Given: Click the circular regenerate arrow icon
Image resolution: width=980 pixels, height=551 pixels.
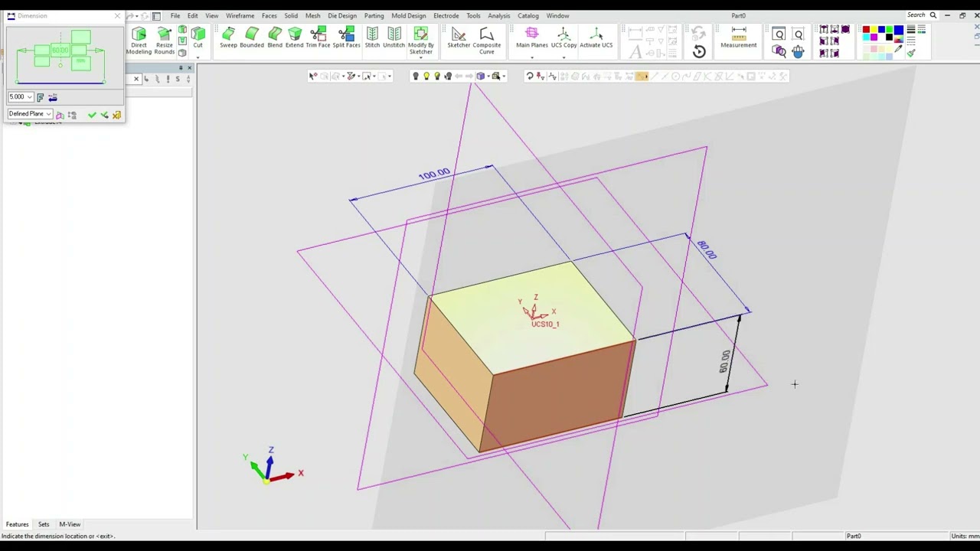Looking at the screenshot, I should point(699,52).
